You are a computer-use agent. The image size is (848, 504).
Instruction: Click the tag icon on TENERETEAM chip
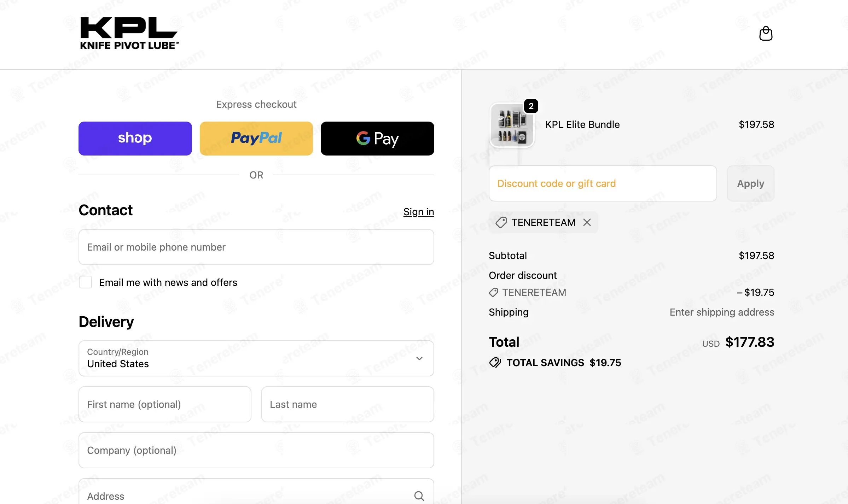click(x=501, y=222)
